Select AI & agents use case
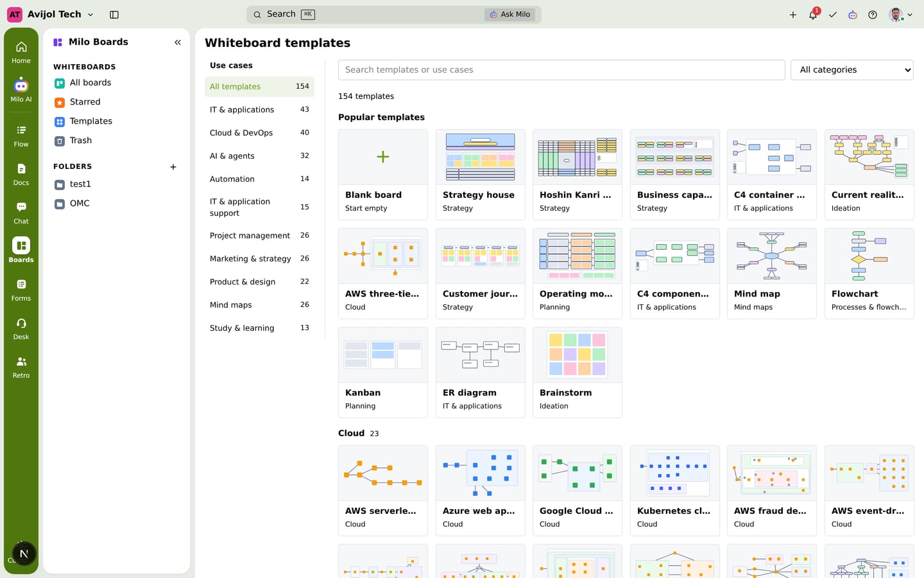 (259, 156)
